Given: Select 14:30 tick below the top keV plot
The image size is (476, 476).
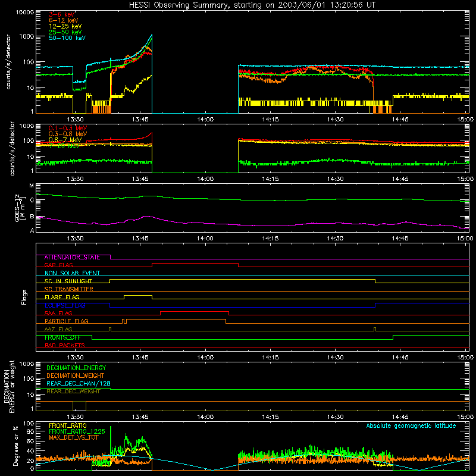Looking at the screenshot, I should (335, 120).
